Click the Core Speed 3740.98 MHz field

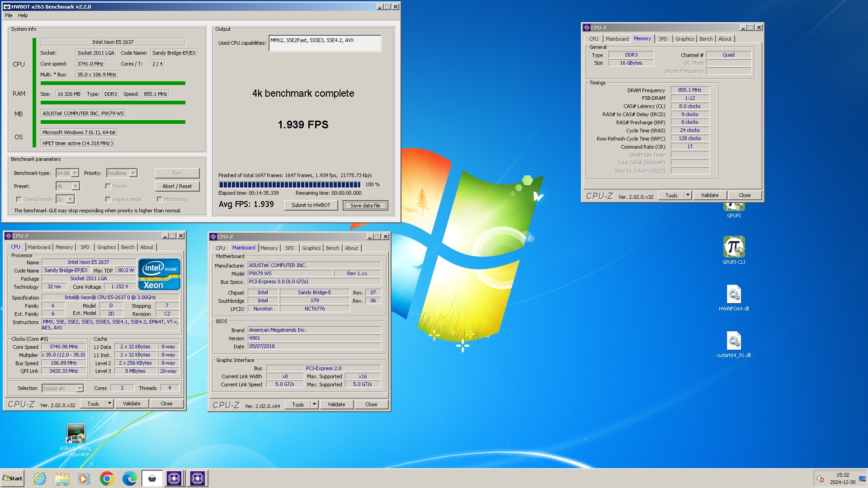[x=64, y=347]
